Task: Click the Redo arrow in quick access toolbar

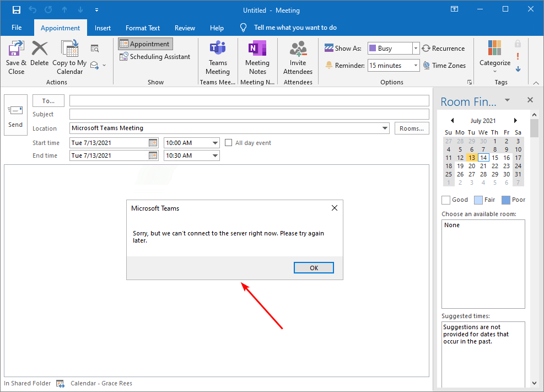Action: click(x=48, y=10)
